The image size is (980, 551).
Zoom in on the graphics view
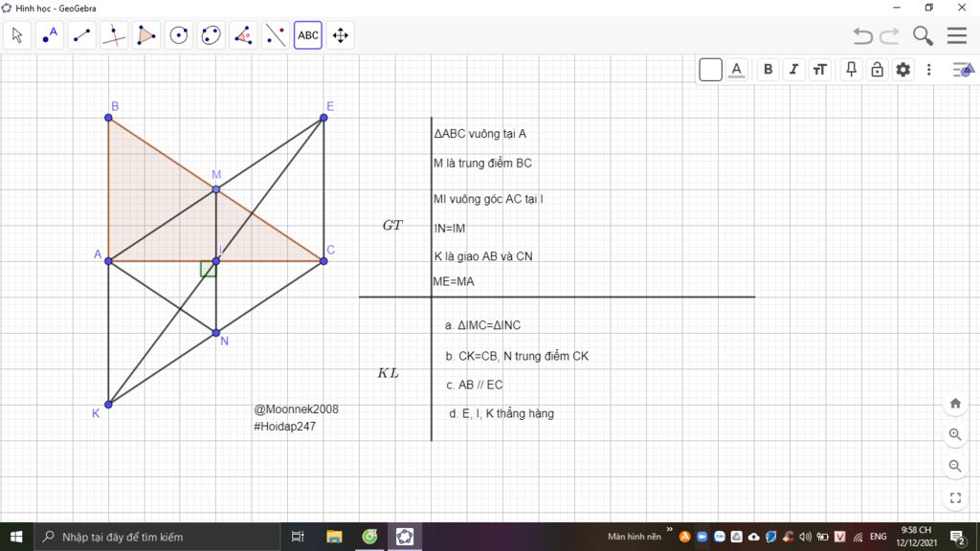(955, 434)
